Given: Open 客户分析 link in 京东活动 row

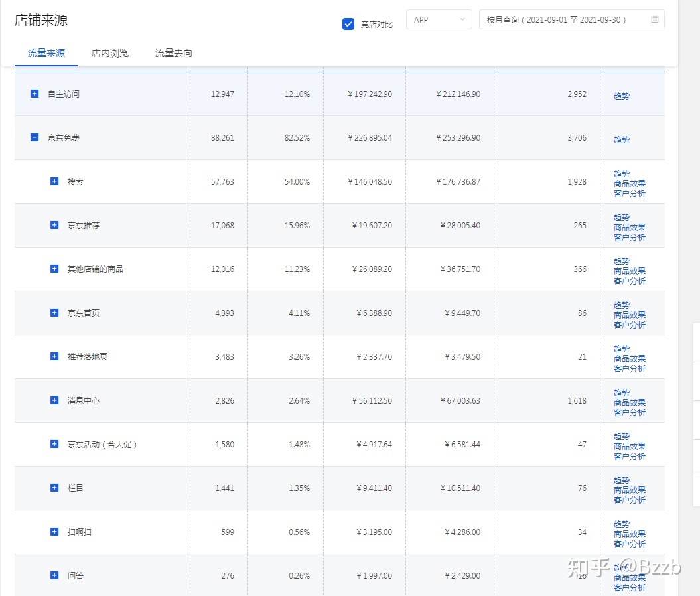Looking at the screenshot, I should [630, 456].
